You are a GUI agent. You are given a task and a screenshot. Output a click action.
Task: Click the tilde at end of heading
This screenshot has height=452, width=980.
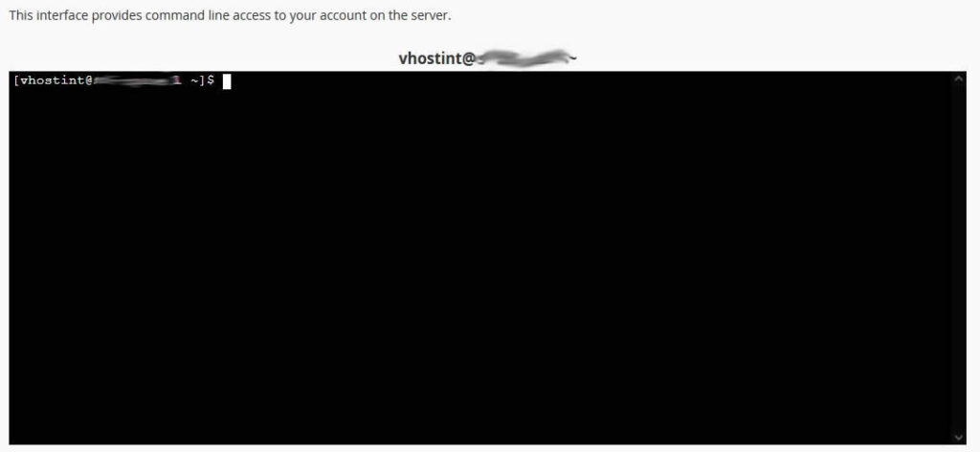573,58
